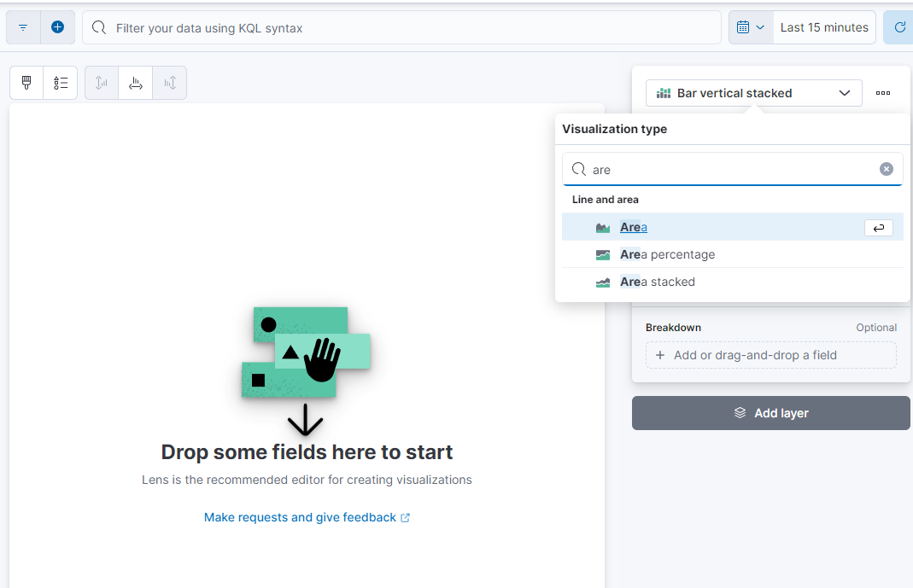Click the left axis settings icon

click(x=101, y=82)
